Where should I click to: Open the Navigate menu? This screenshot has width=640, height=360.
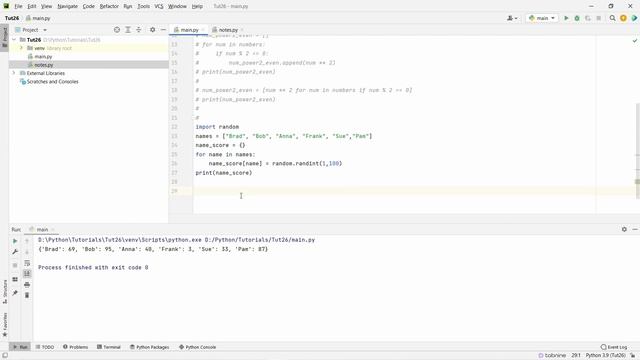point(67,6)
